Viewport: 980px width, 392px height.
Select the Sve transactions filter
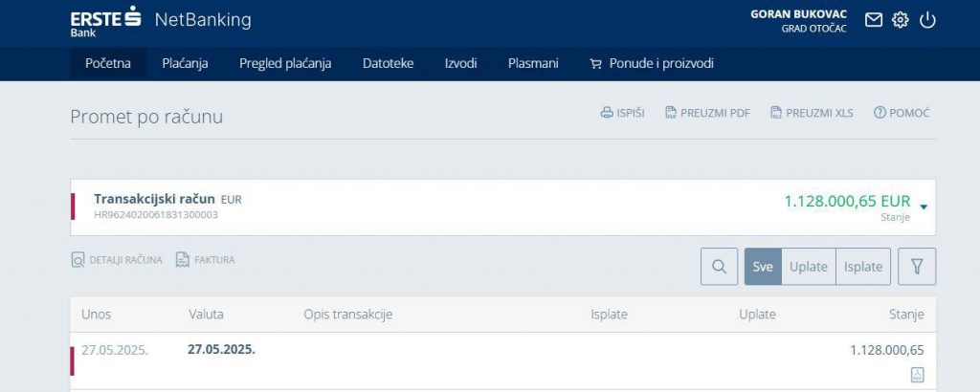click(763, 267)
